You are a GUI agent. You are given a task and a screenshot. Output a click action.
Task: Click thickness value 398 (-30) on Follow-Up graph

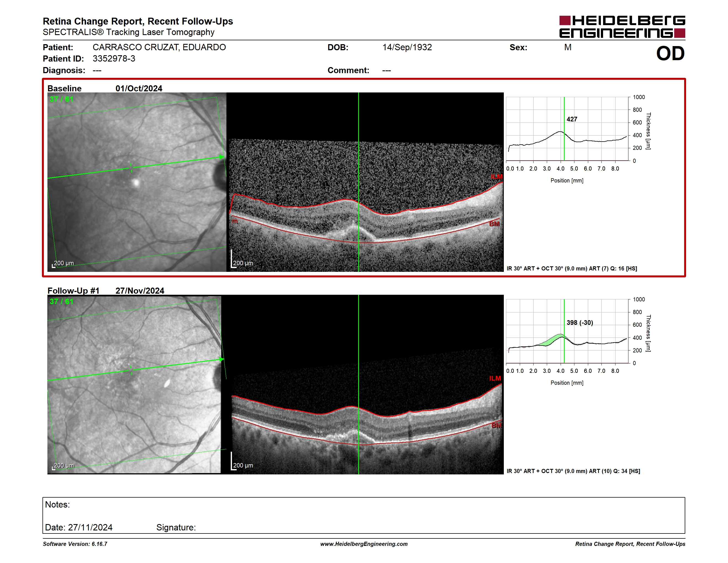coord(580,323)
